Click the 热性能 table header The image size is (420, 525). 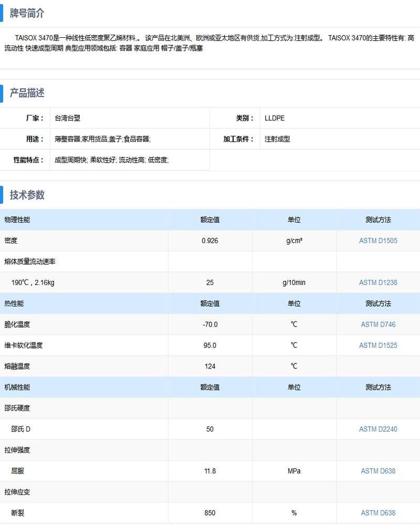point(14,303)
